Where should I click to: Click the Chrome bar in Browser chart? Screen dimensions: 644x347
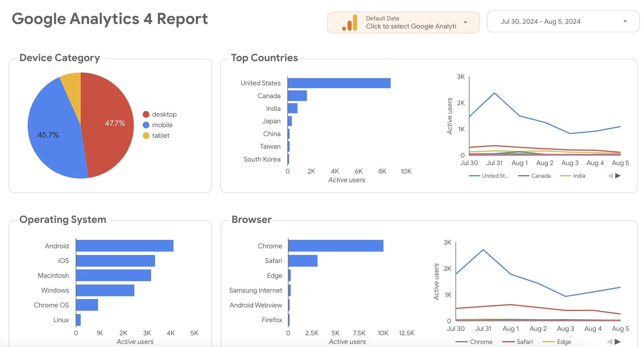coord(336,246)
